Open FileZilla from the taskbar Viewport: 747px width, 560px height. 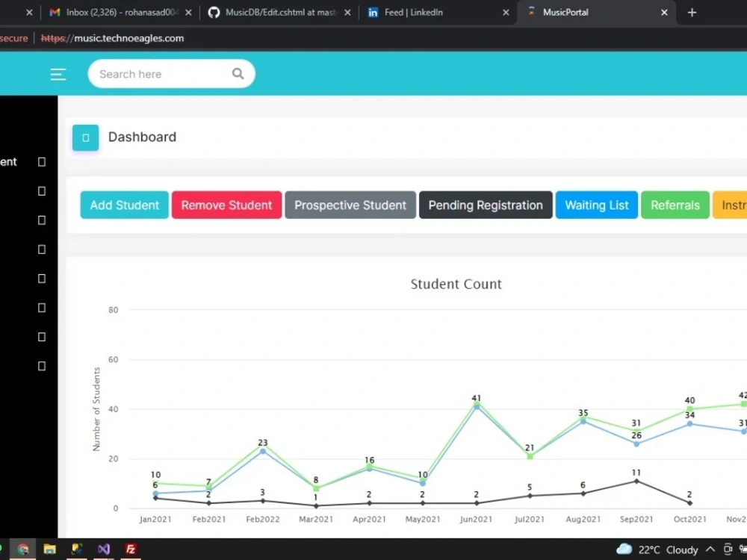point(131,549)
